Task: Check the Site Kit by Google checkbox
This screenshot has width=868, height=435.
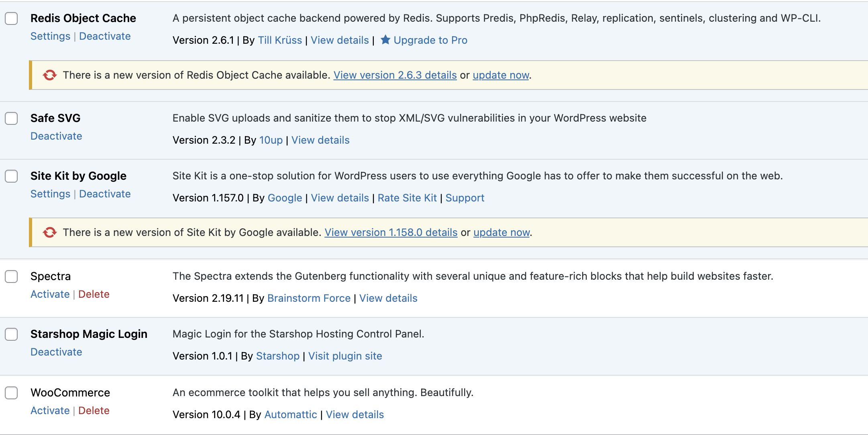Action: [11, 176]
